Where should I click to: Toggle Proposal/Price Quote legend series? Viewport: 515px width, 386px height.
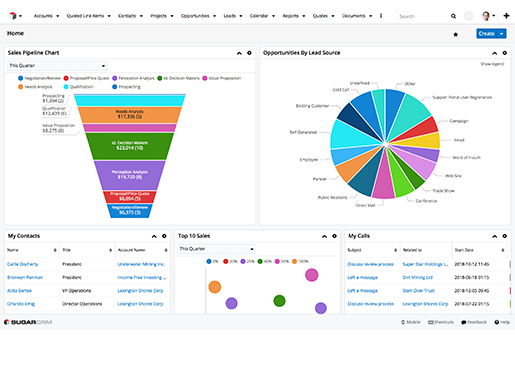[86, 78]
